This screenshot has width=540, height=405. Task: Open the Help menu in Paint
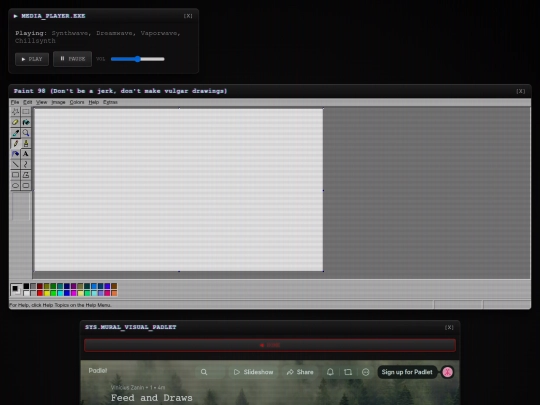94,102
